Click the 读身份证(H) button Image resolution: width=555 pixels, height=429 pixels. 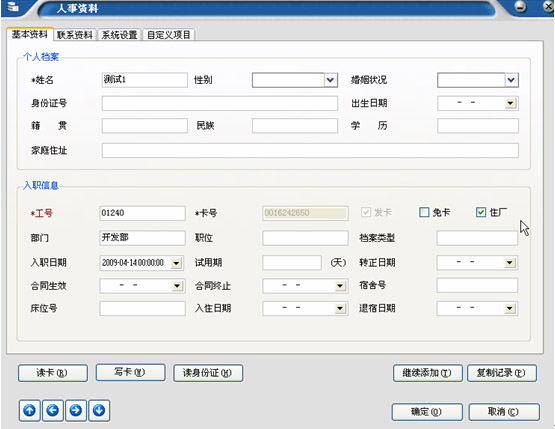(x=208, y=373)
